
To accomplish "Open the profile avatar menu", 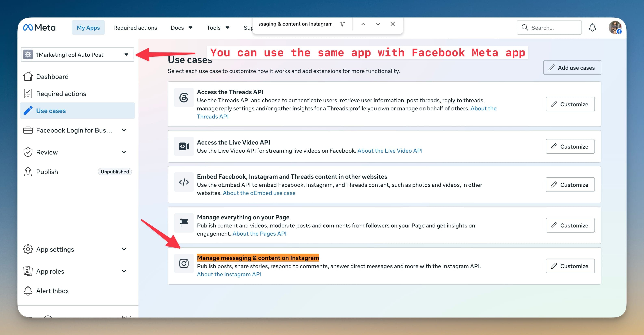I will coord(615,27).
